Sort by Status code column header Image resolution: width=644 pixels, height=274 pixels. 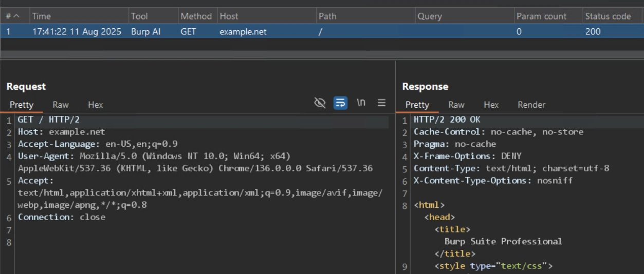pyautogui.click(x=613, y=16)
